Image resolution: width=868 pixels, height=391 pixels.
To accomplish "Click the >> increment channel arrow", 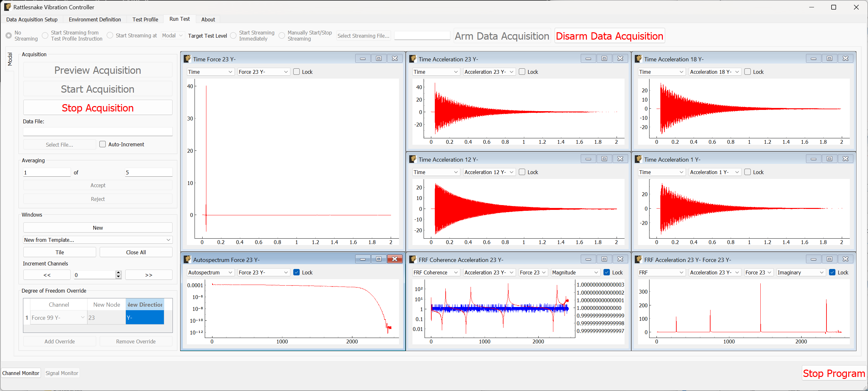I will tap(149, 275).
